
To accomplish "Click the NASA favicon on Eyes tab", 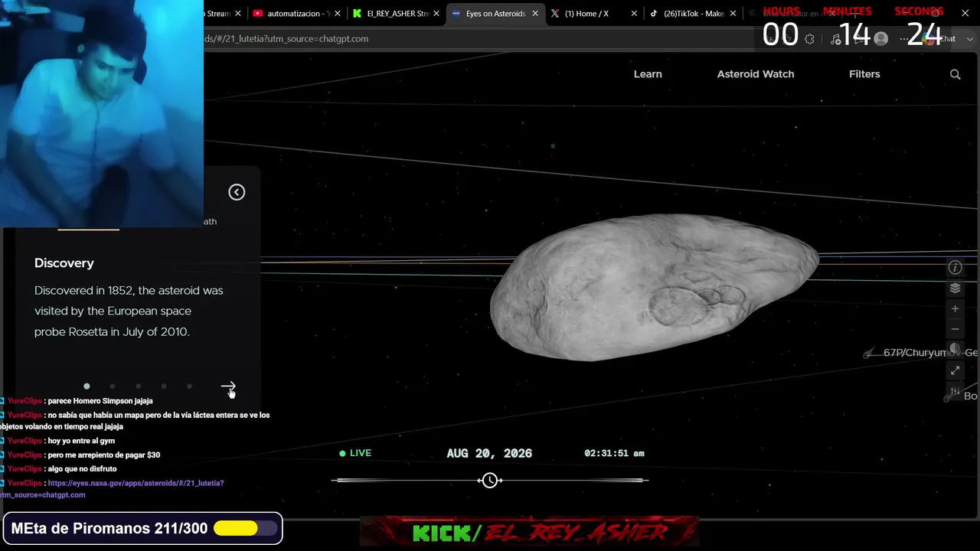I will pos(456,14).
